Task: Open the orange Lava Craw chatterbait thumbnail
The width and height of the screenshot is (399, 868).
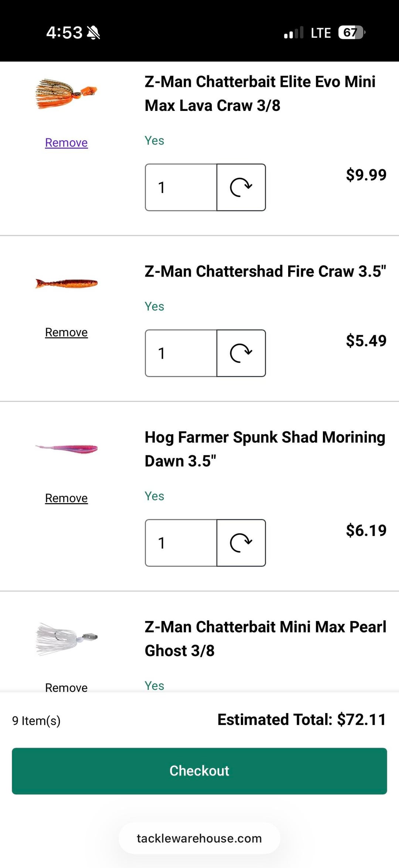Action: pos(66,94)
